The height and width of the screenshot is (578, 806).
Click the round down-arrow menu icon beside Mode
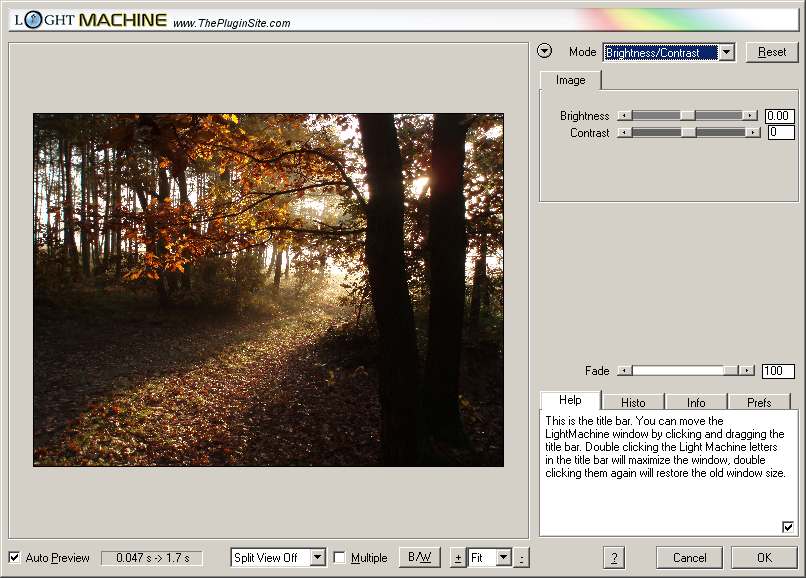(544, 51)
